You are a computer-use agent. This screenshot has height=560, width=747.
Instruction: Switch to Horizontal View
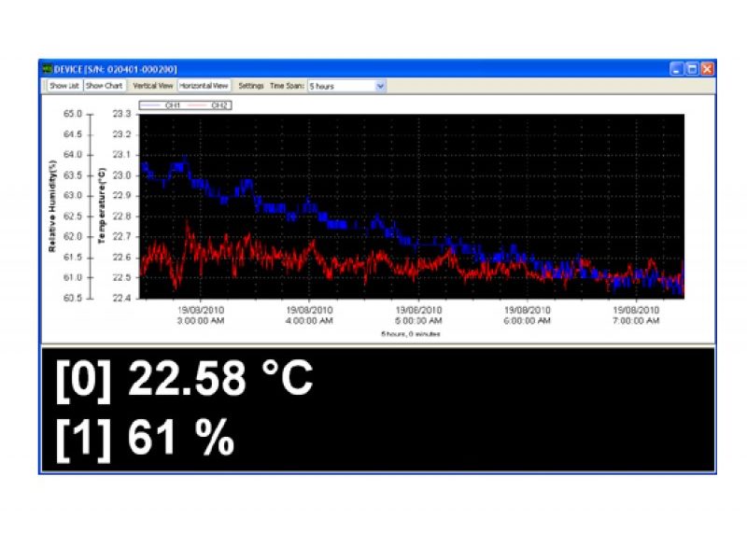click(204, 86)
